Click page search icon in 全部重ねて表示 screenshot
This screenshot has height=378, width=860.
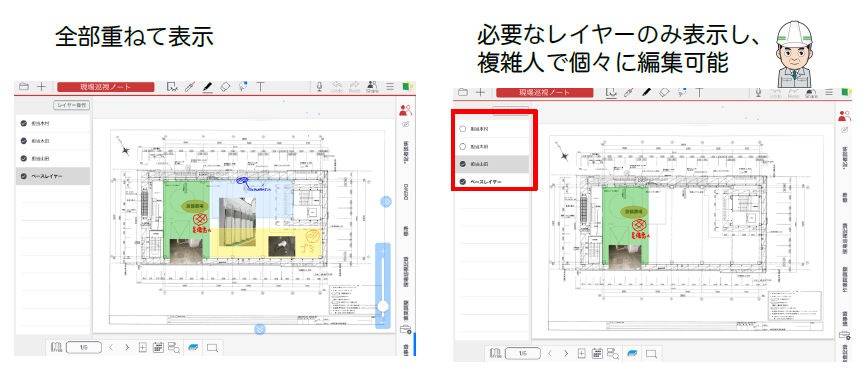click(174, 347)
